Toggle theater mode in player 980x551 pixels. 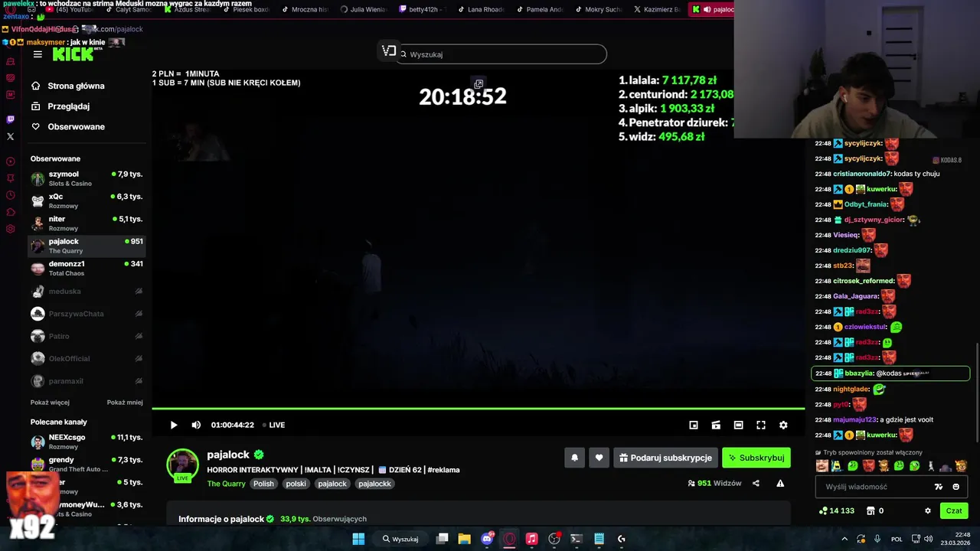point(738,425)
